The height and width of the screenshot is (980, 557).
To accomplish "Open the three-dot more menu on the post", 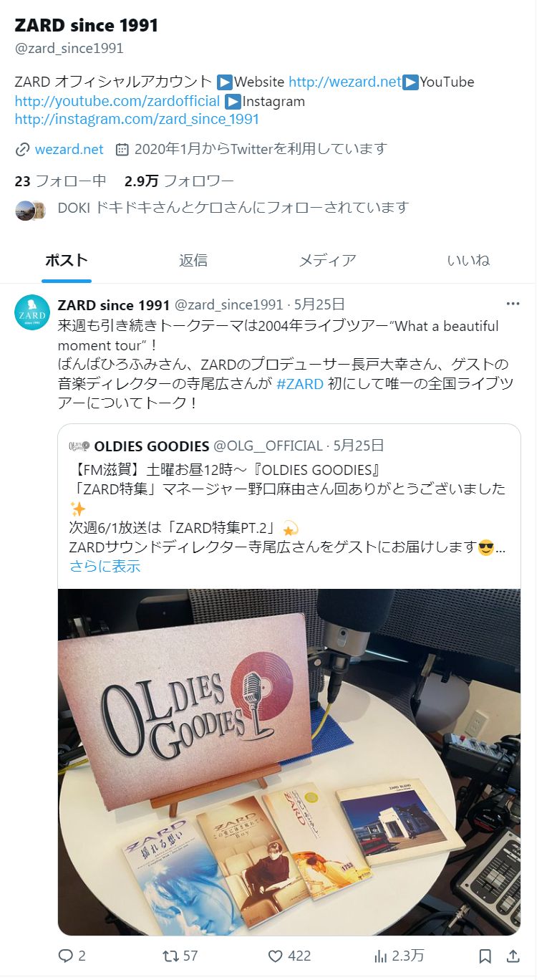I will click(513, 304).
